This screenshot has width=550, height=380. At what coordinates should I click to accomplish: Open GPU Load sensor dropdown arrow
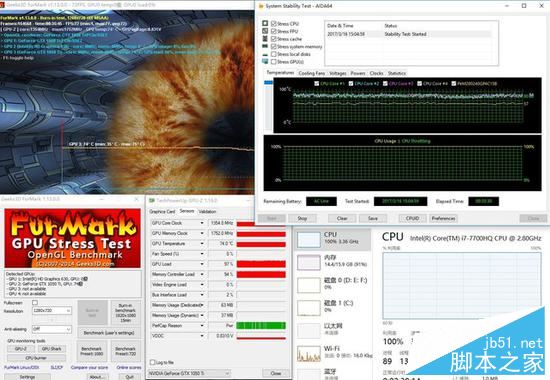[x=202, y=264]
